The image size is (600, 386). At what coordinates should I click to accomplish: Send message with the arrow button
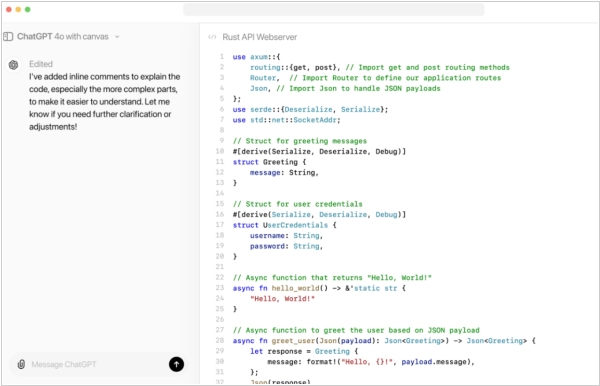coord(176,364)
